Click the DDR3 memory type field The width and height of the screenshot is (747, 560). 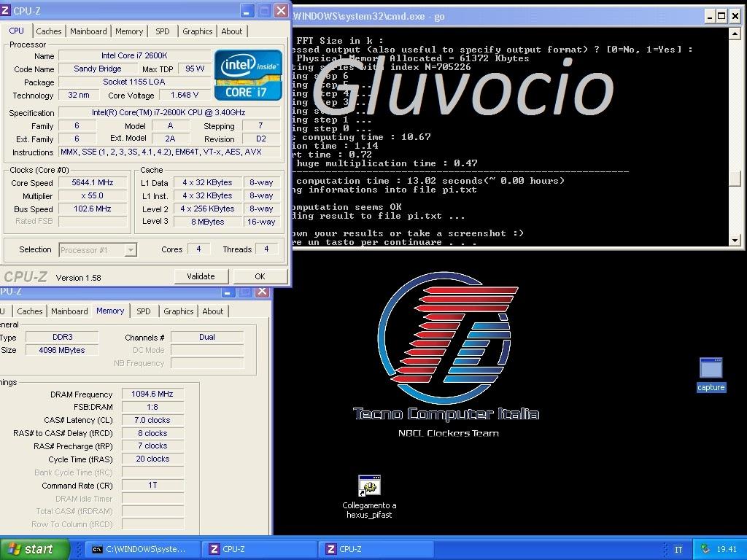click(62, 337)
